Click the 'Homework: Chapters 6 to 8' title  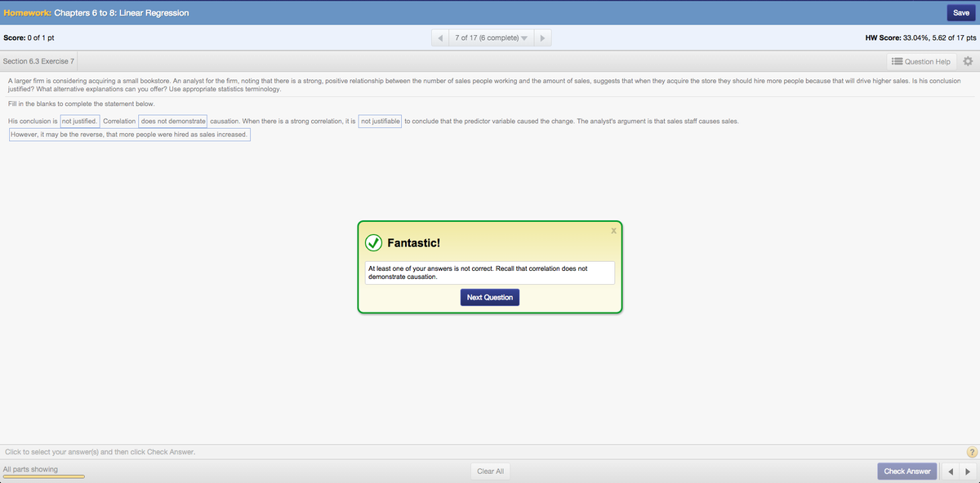pyautogui.click(x=96, y=13)
